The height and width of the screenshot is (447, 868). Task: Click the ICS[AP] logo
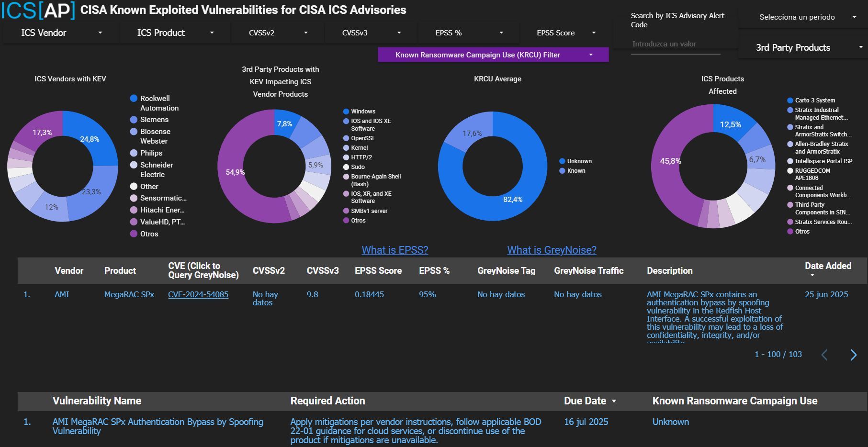point(38,10)
